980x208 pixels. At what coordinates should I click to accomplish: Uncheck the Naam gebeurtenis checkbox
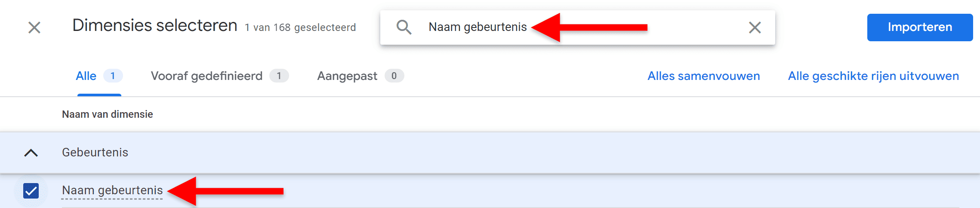pos(31,191)
